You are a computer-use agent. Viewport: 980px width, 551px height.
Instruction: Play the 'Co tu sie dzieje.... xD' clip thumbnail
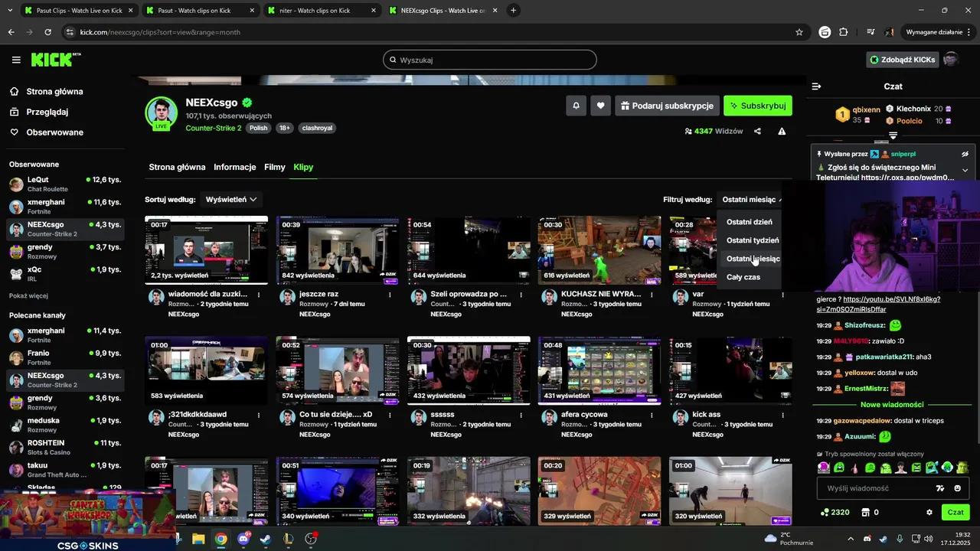point(338,370)
